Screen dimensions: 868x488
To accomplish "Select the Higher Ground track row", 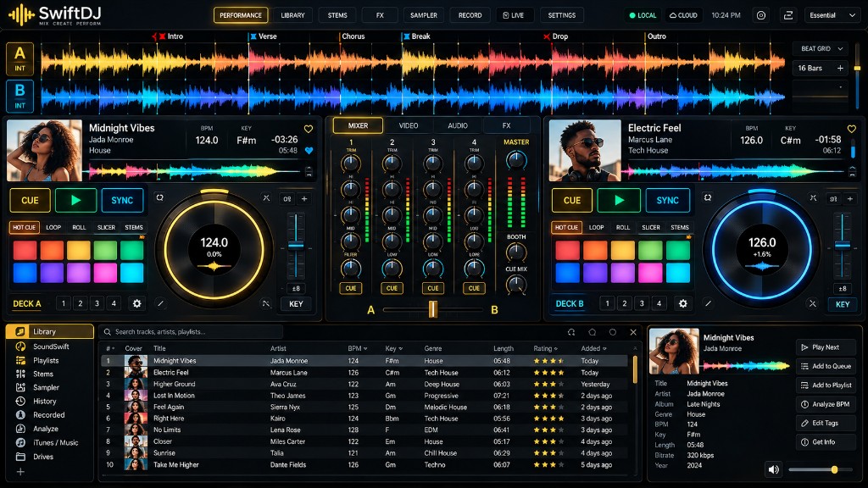I will tap(364, 384).
